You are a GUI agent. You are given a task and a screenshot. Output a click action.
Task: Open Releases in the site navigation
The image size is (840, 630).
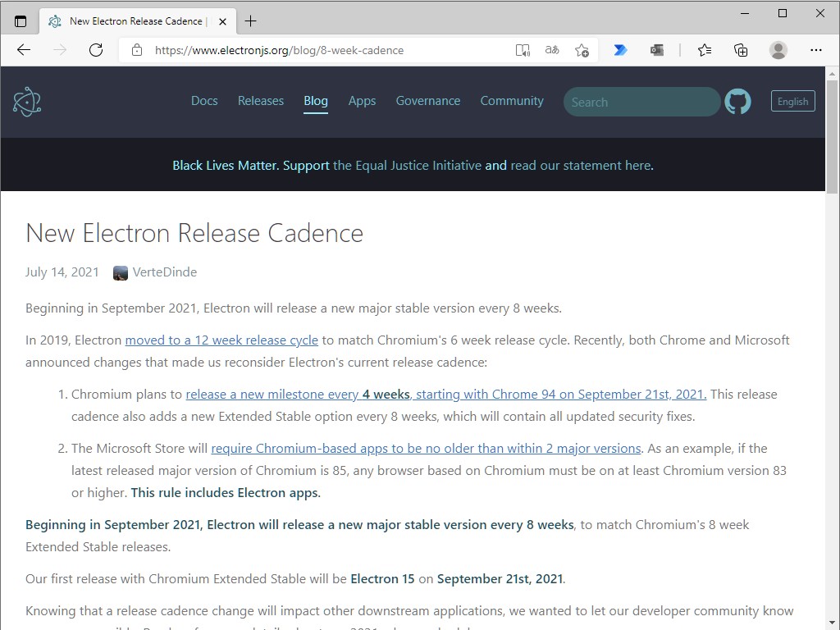point(261,101)
